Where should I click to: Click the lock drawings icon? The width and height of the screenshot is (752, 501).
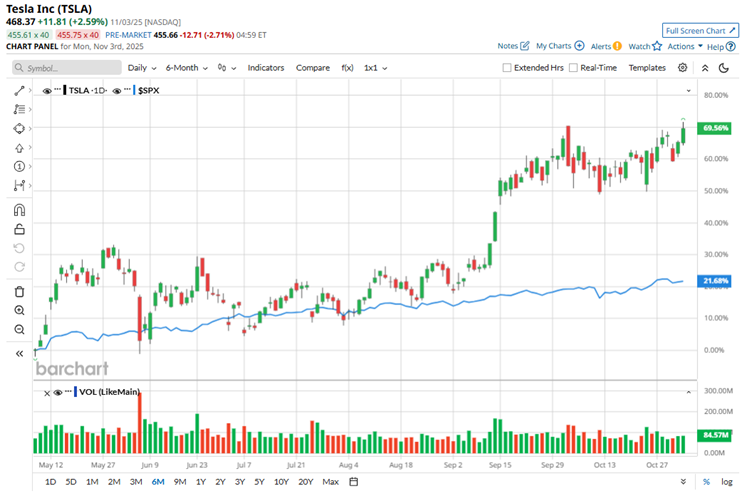click(19, 229)
